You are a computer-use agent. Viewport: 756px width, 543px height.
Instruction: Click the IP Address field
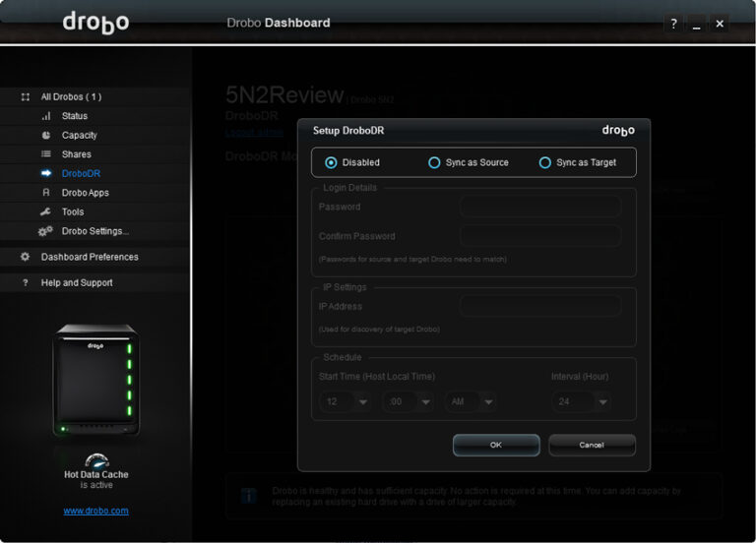tap(540, 306)
